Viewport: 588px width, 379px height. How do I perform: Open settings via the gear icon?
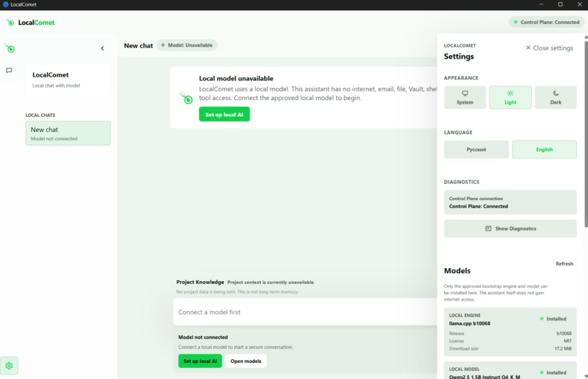[x=9, y=366]
